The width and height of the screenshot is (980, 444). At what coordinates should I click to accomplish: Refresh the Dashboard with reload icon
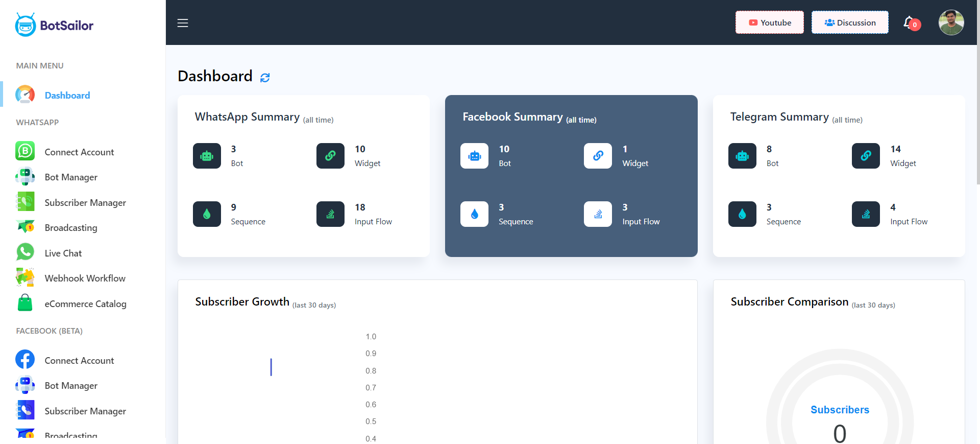click(265, 77)
